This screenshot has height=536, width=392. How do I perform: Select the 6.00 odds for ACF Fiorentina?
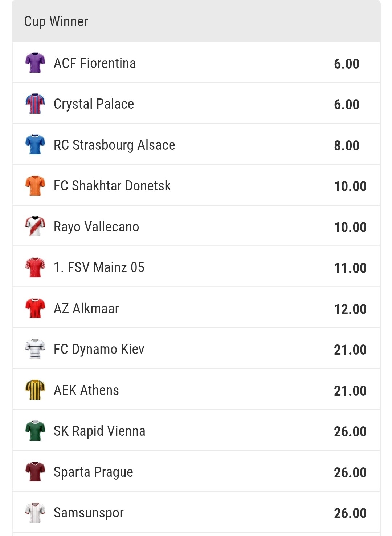point(347,64)
